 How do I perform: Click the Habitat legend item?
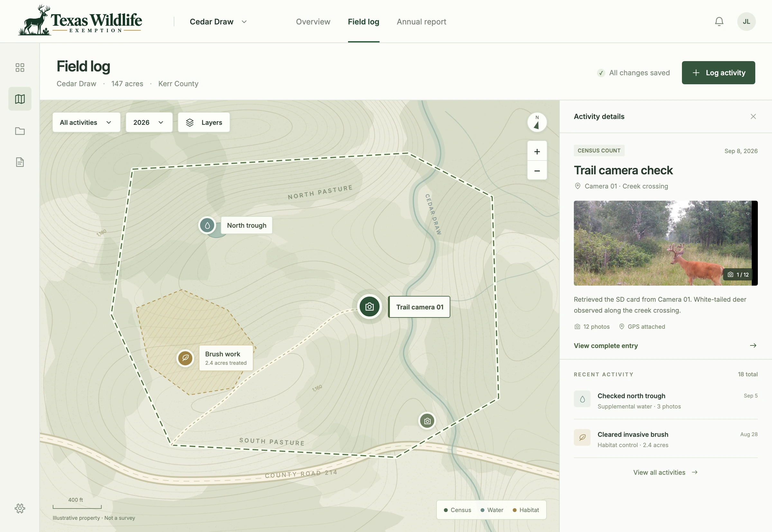[x=525, y=510]
